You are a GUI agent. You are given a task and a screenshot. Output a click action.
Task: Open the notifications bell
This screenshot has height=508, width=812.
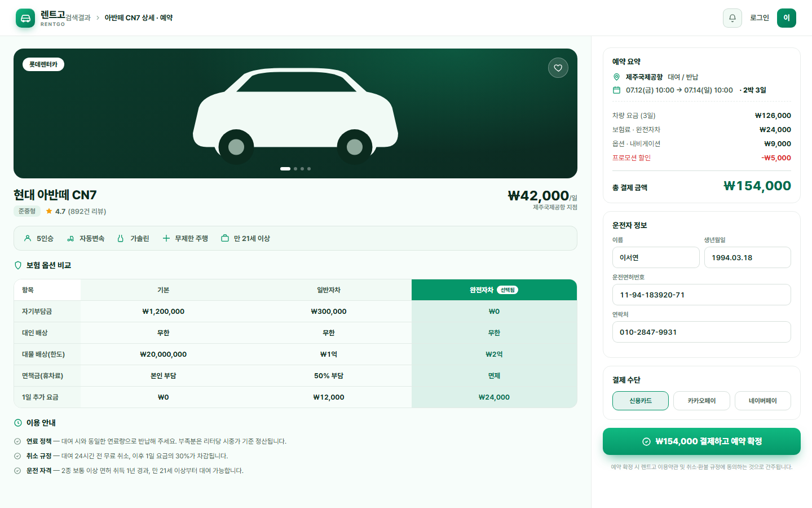point(732,18)
